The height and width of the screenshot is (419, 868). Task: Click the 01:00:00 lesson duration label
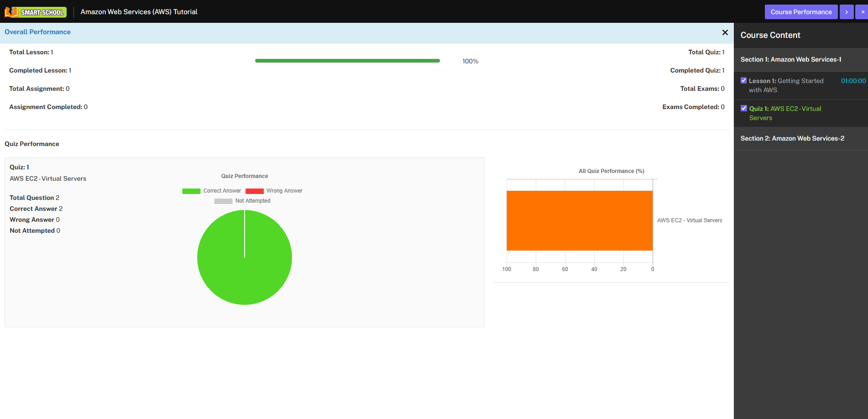pos(853,80)
